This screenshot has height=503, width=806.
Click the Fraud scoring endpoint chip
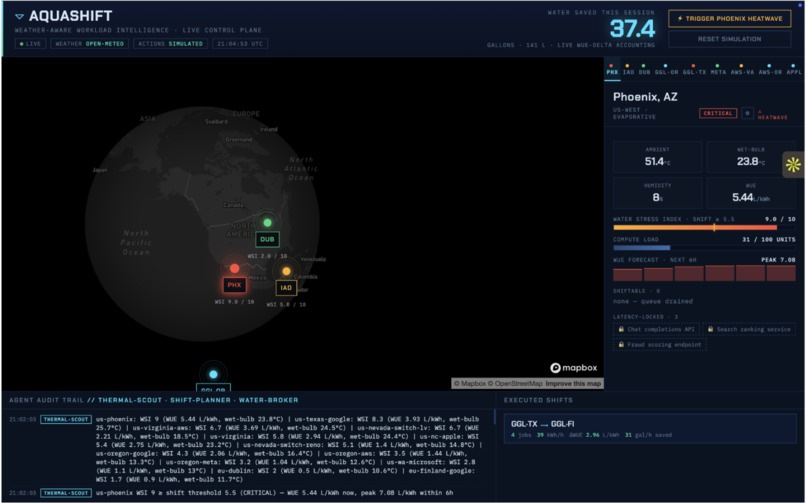point(660,345)
